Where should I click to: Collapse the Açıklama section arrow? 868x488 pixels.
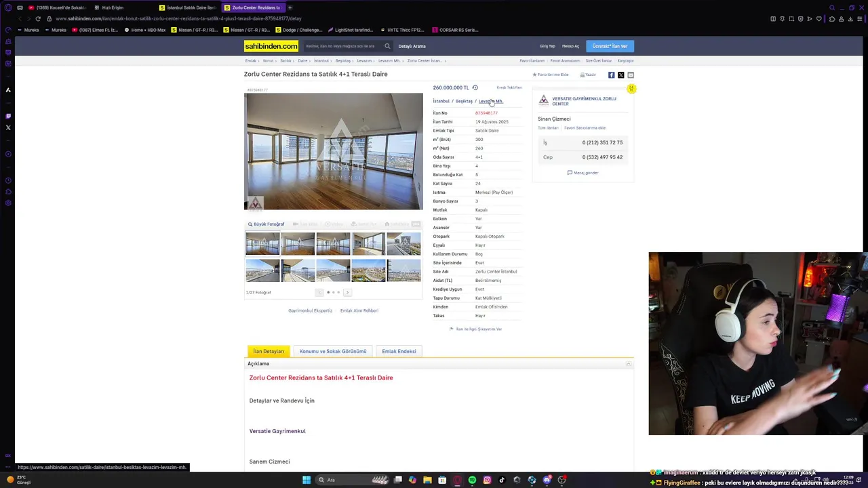click(628, 364)
